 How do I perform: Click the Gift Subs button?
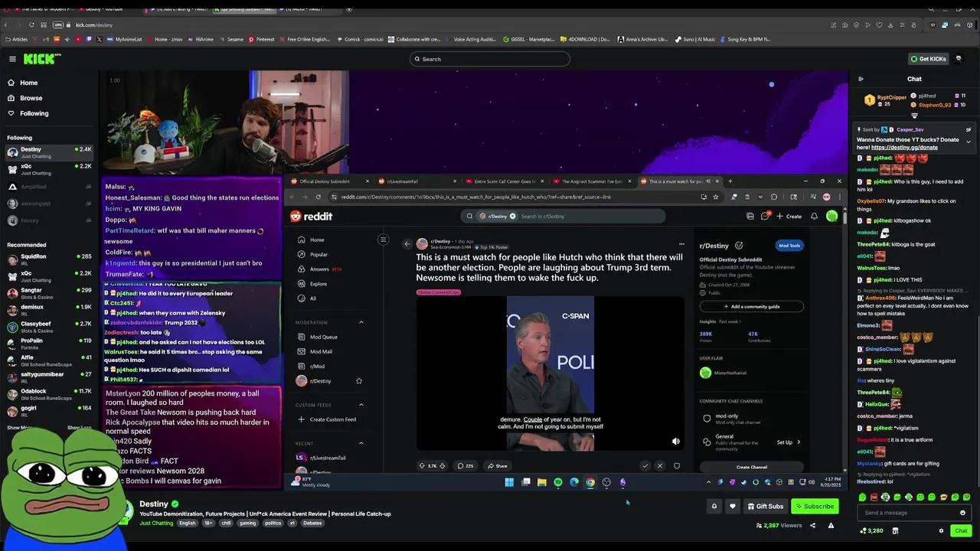click(x=766, y=506)
